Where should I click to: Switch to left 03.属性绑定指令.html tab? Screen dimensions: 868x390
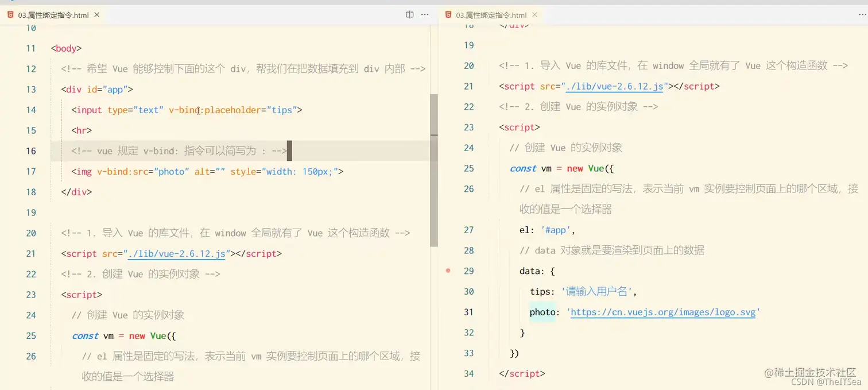[53, 16]
